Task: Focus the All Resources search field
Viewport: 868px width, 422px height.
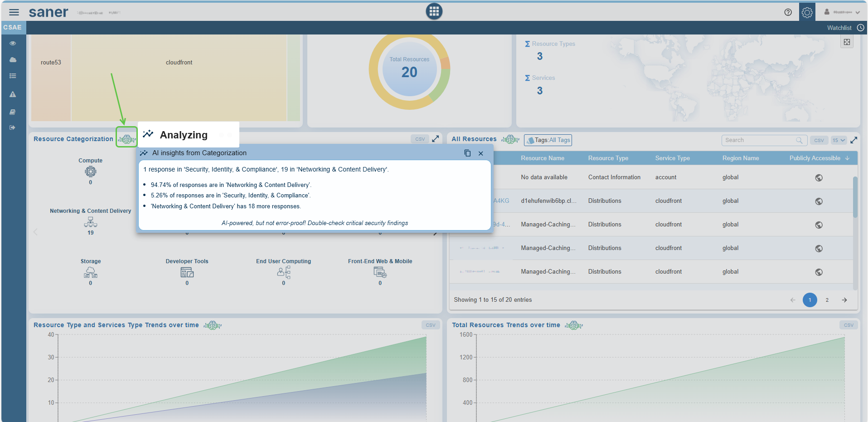Action: click(764, 140)
